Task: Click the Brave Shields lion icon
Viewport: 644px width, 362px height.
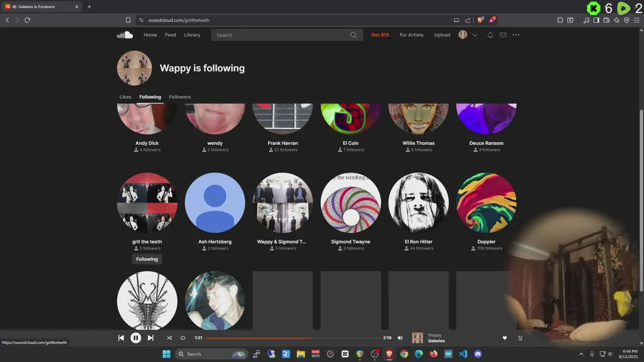Action: tap(480, 20)
